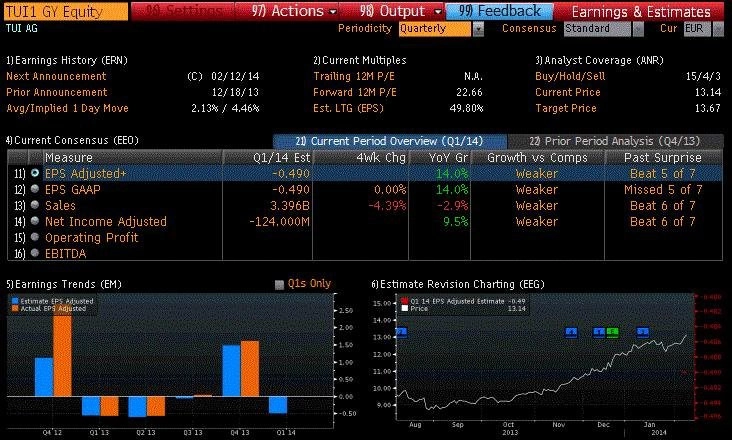This screenshot has width=732, height=440.
Task: Select the EBITDA radio button
Action: (x=35, y=253)
